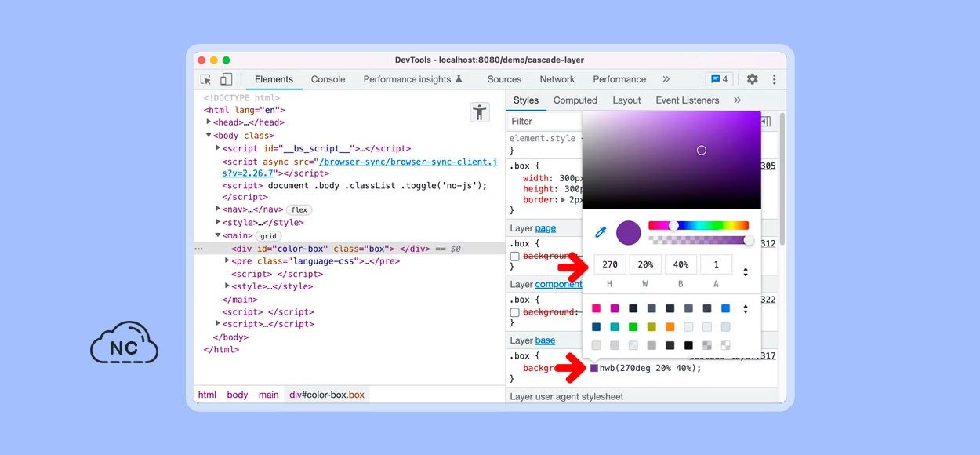
Task: Select the green palette swatch
Action: [633, 327]
